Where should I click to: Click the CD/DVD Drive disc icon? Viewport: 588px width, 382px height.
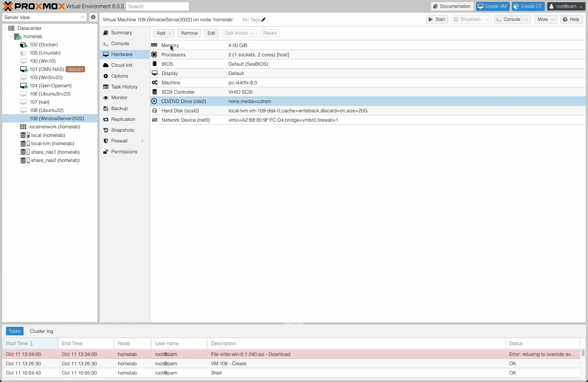coord(154,101)
